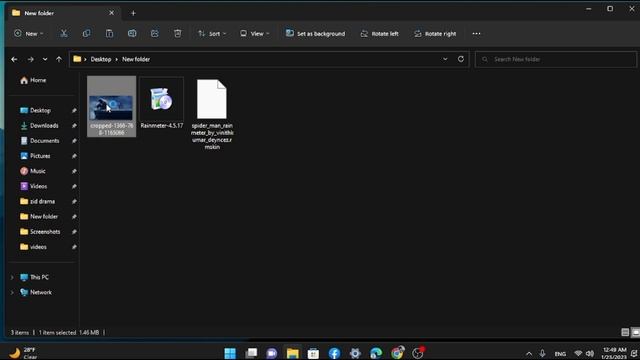The width and height of the screenshot is (640, 360).
Task: Go up one folder level arrow
Action: tap(59, 59)
